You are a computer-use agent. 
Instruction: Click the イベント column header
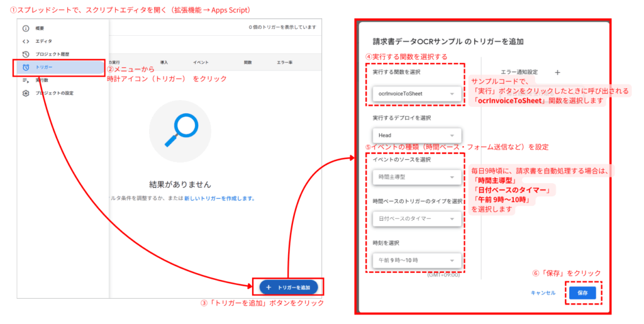coord(201,62)
